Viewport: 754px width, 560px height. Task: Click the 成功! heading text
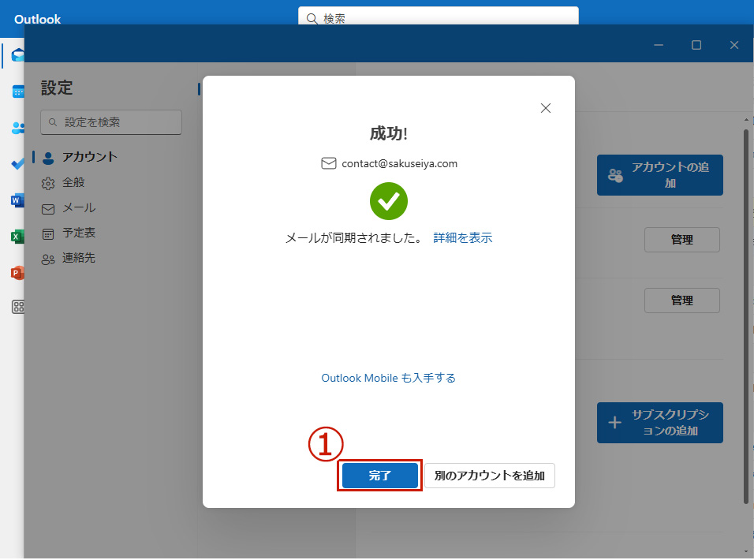pyautogui.click(x=389, y=133)
